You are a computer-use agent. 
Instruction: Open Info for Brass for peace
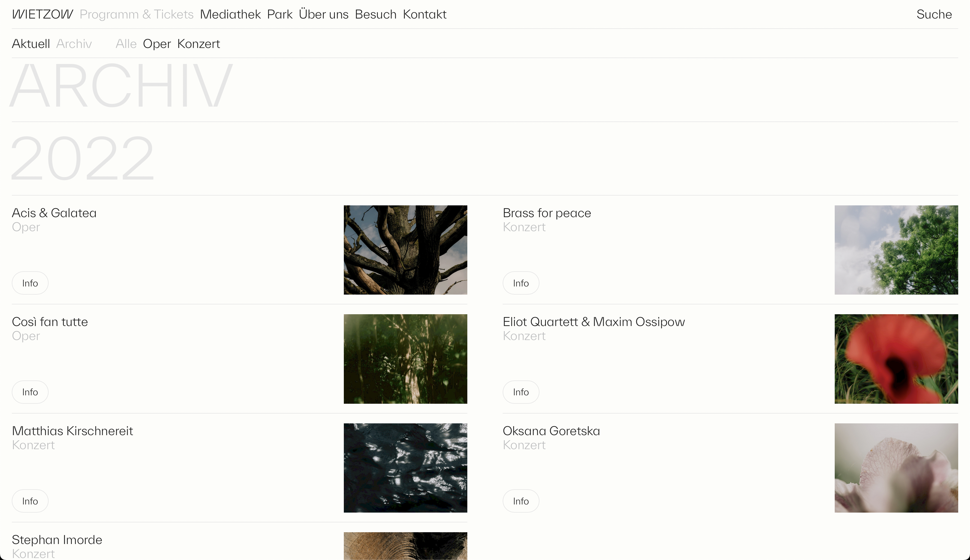[x=521, y=283]
